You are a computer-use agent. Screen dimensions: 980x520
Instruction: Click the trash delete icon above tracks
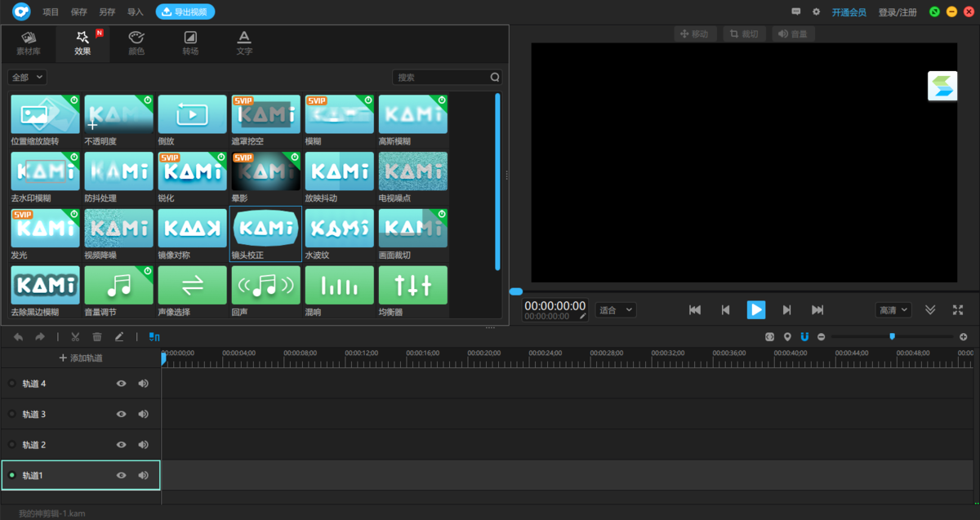(97, 336)
